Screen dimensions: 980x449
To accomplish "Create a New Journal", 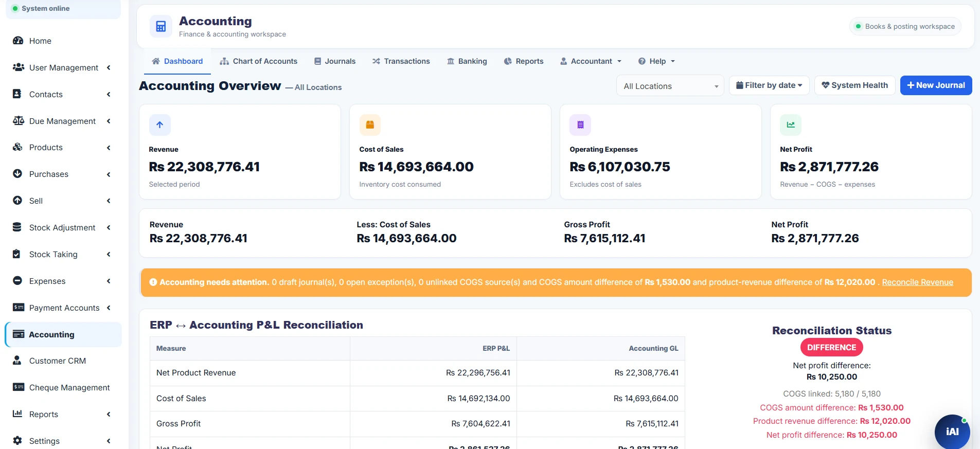I will (936, 85).
